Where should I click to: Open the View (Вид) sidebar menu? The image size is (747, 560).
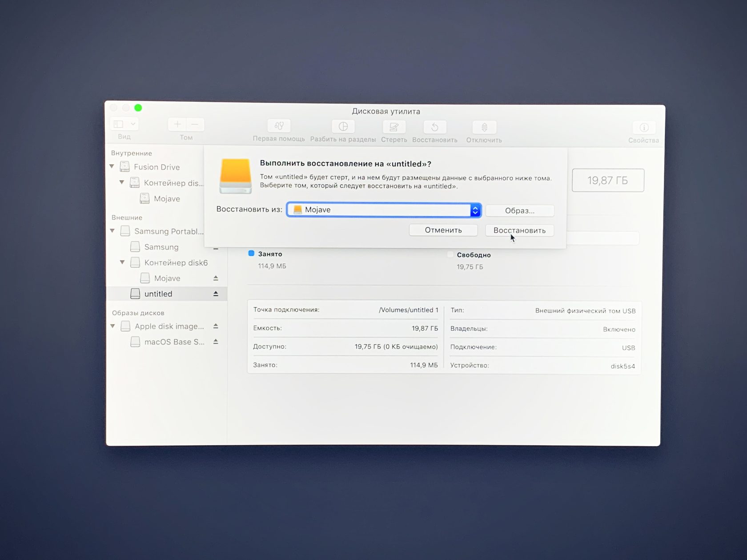tap(124, 124)
